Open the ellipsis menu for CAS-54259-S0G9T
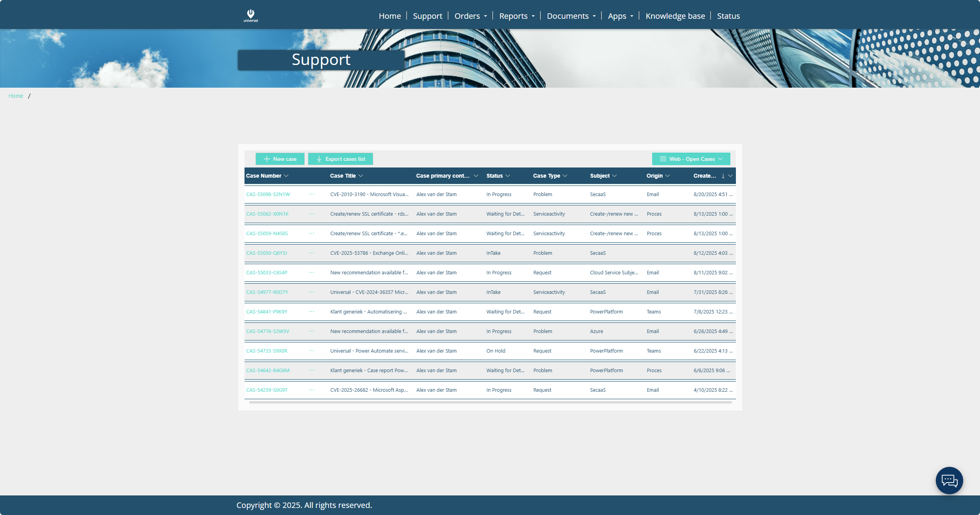This screenshot has width=980, height=515. click(311, 390)
